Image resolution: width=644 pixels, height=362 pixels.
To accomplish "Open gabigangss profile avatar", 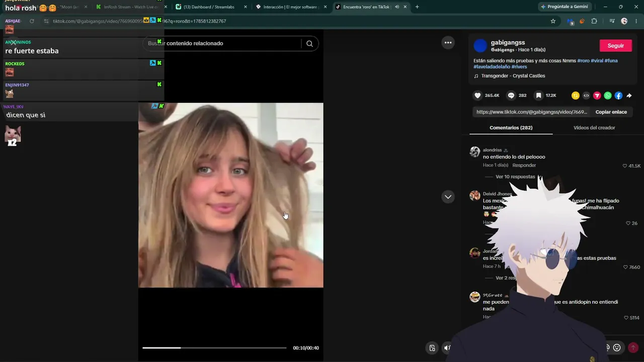I will click(x=480, y=46).
